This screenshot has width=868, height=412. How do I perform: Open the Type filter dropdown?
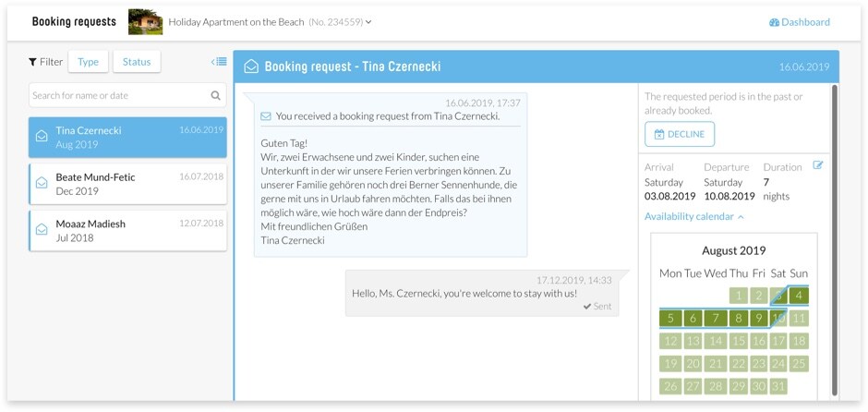tap(88, 62)
